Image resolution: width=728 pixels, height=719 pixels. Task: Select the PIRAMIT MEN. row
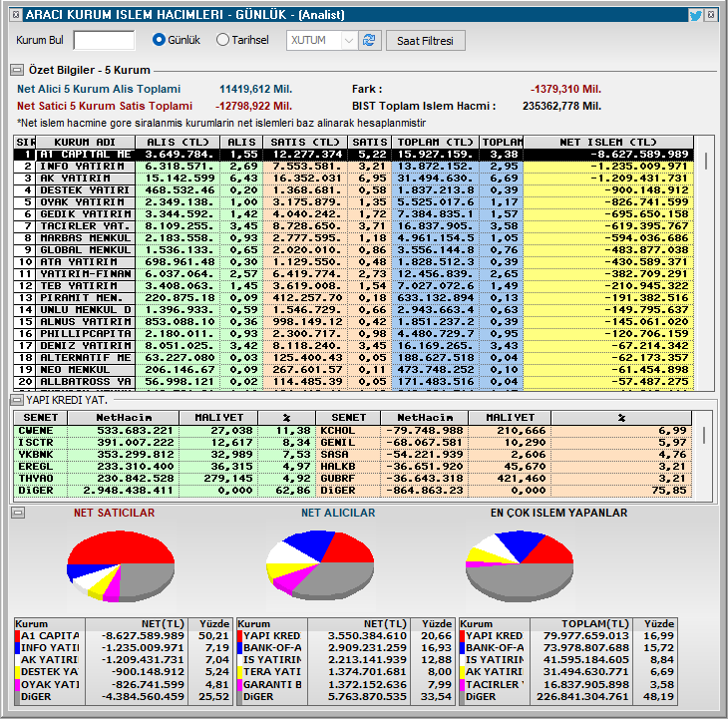(354, 298)
